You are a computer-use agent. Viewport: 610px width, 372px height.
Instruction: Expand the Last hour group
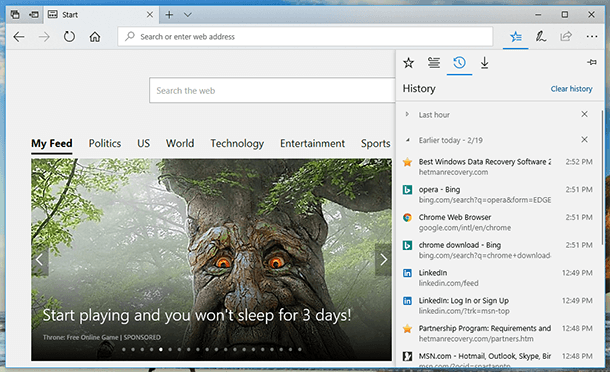click(407, 114)
